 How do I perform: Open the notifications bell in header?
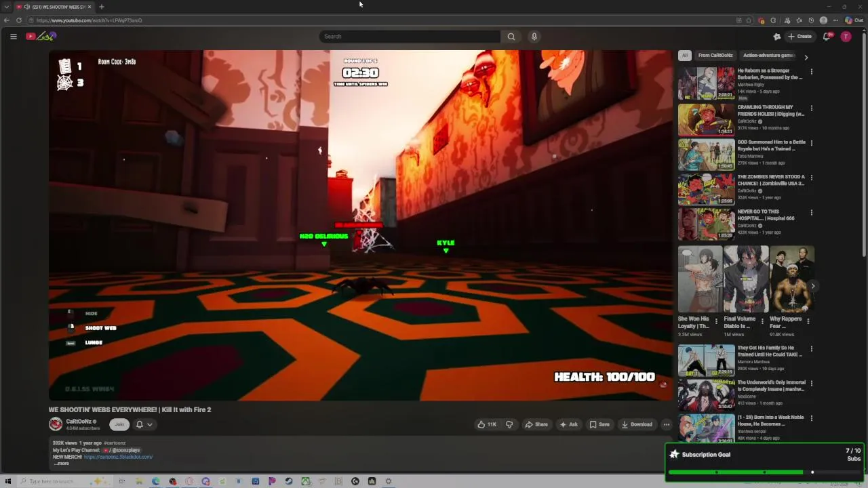tap(827, 37)
